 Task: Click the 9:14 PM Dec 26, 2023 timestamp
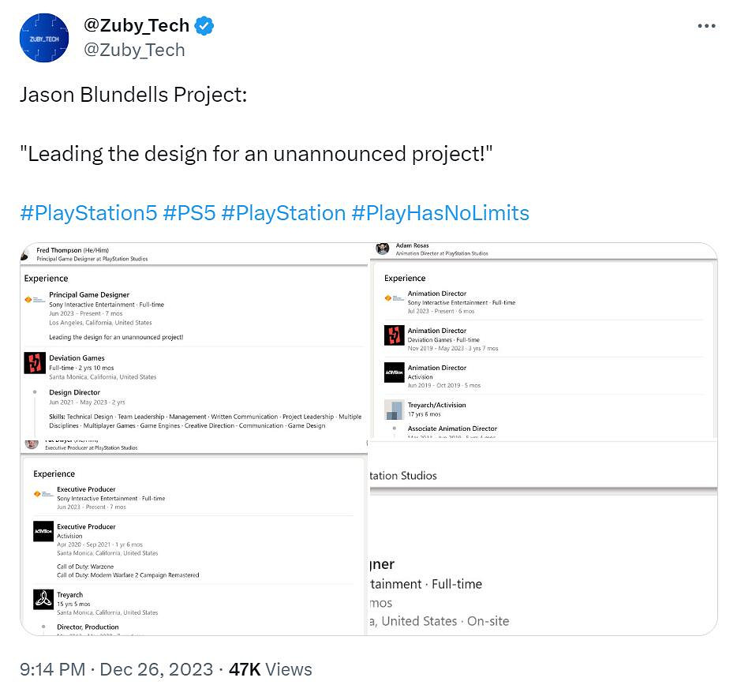click(x=116, y=669)
